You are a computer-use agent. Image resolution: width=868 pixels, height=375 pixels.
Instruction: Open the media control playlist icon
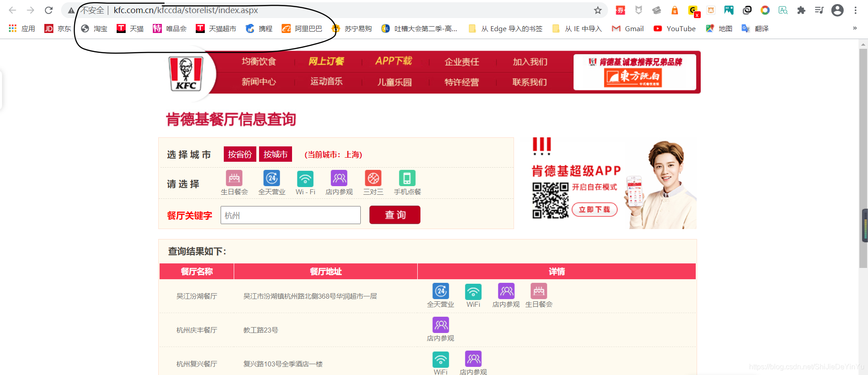tap(819, 10)
